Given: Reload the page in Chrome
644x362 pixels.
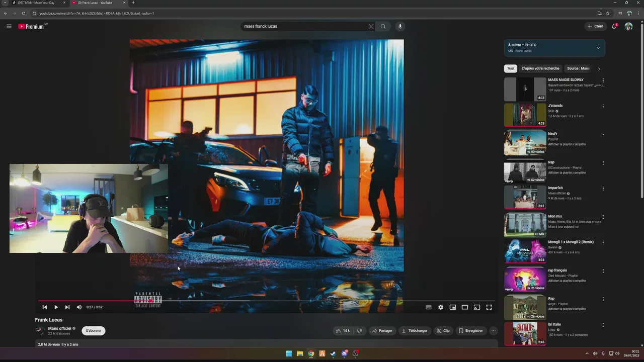Looking at the screenshot, I should coord(23,13).
